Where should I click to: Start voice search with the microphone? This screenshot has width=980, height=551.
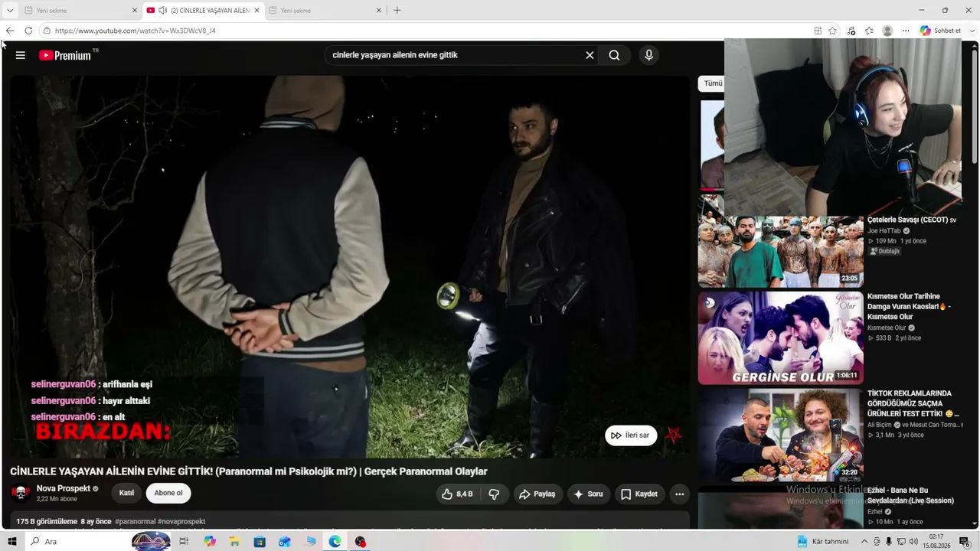pyautogui.click(x=648, y=55)
